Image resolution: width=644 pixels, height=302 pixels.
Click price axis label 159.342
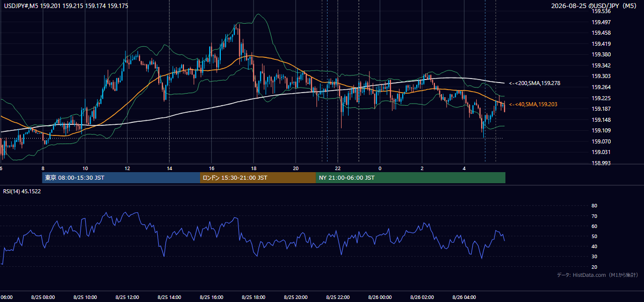601,65
